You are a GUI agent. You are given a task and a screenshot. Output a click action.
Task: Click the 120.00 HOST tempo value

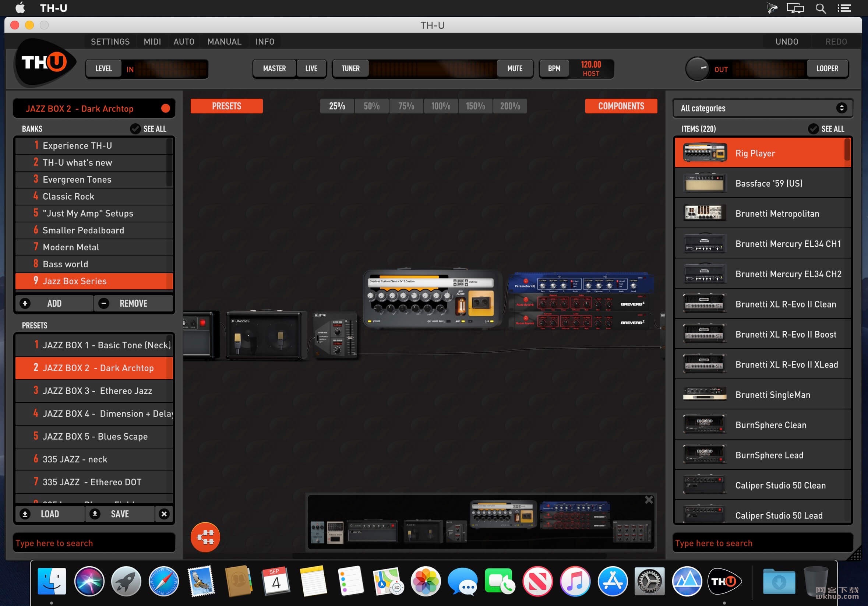click(590, 68)
